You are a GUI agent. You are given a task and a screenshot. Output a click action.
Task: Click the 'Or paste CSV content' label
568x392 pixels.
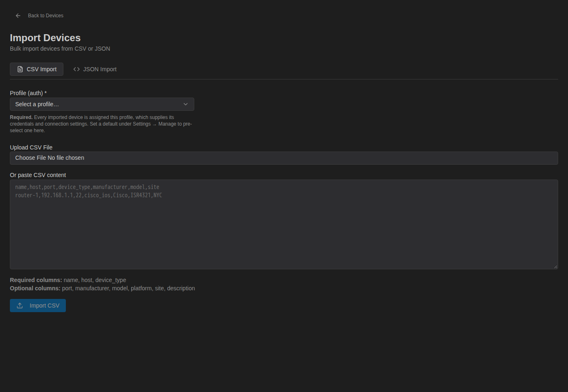coord(38,175)
